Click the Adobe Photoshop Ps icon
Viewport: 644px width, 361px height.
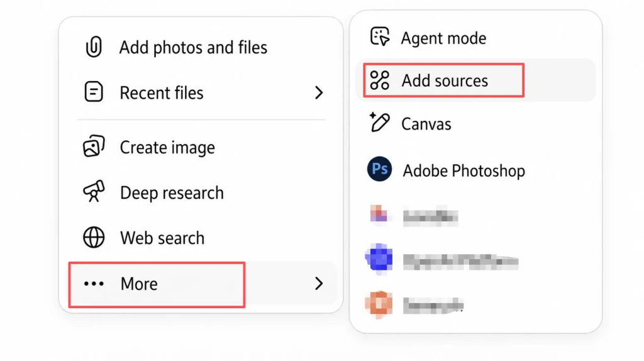coord(379,169)
